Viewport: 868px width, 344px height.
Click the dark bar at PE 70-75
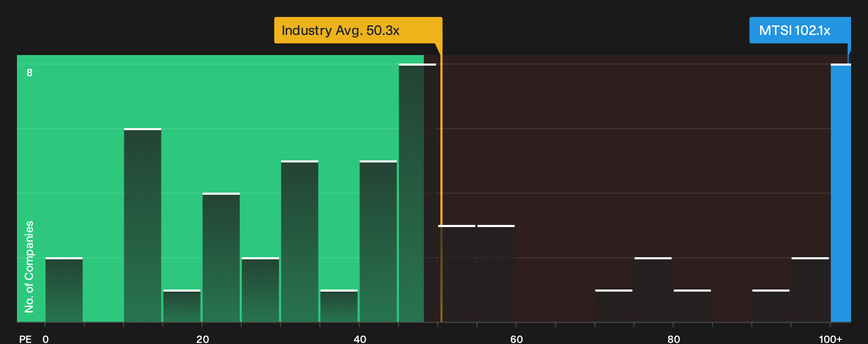click(x=614, y=306)
